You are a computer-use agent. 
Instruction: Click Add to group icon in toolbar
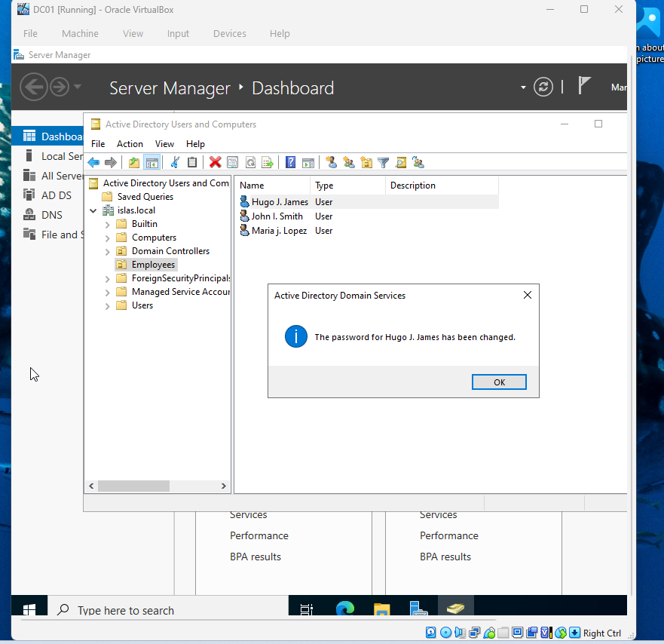tap(418, 162)
